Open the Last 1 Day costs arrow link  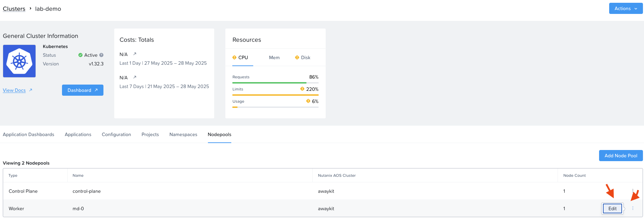135,54
